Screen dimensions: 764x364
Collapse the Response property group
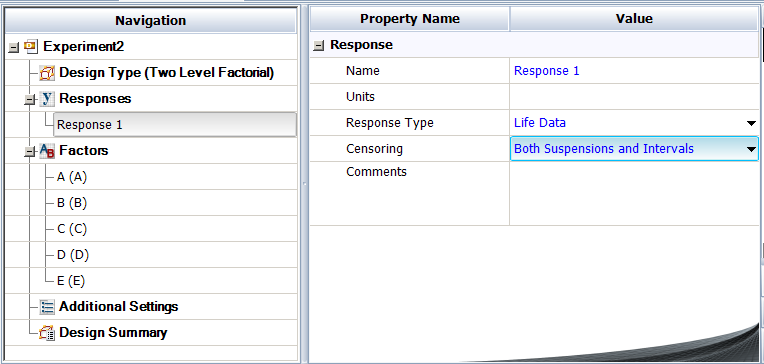pos(319,45)
